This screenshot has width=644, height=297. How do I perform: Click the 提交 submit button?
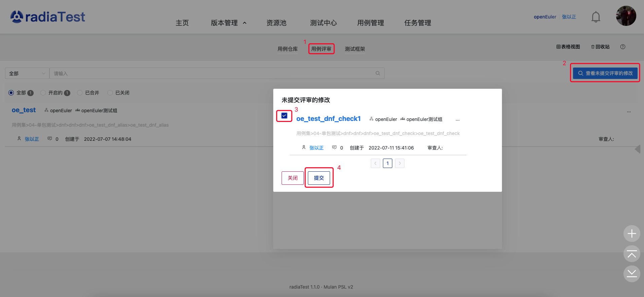tap(319, 178)
